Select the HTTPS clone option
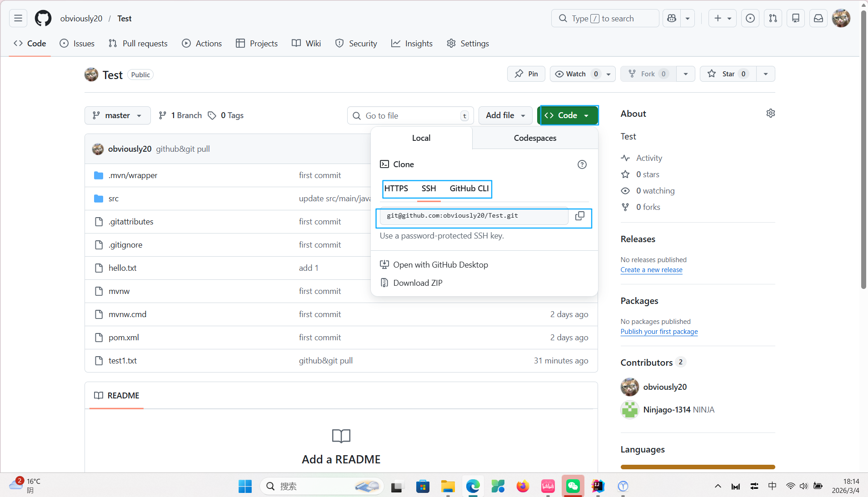The image size is (868, 497). coord(396,189)
